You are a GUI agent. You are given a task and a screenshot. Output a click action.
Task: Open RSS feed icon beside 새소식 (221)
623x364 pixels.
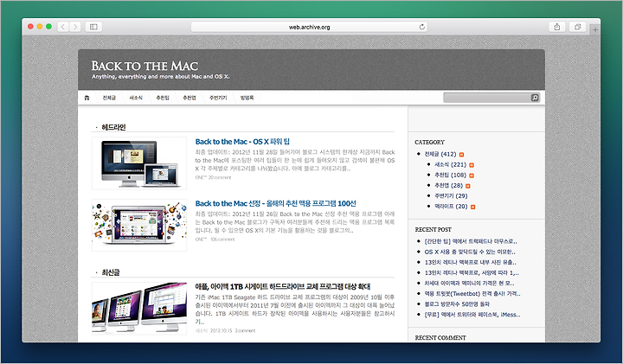[x=472, y=165]
